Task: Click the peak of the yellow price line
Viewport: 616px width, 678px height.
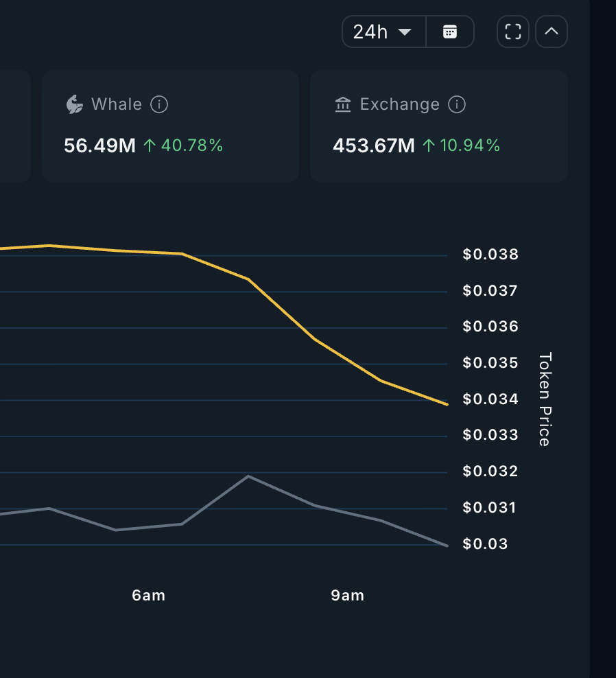Action: point(48,246)
